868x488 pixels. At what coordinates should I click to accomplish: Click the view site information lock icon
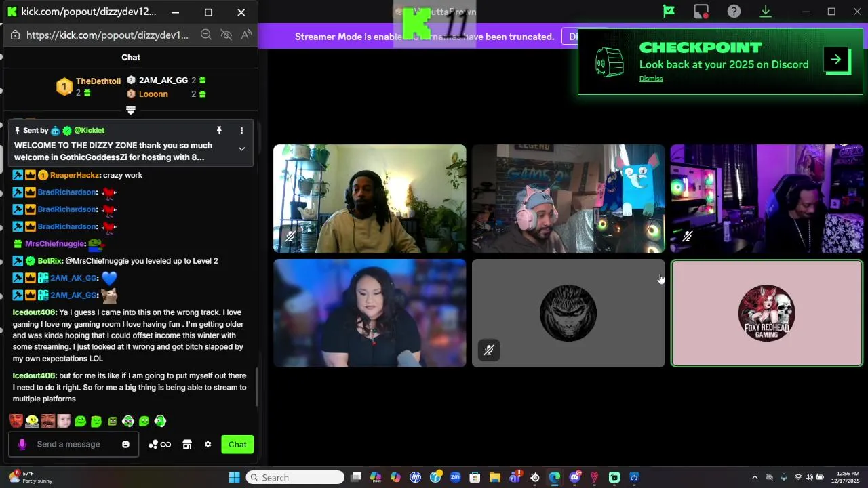coord(16,35)
